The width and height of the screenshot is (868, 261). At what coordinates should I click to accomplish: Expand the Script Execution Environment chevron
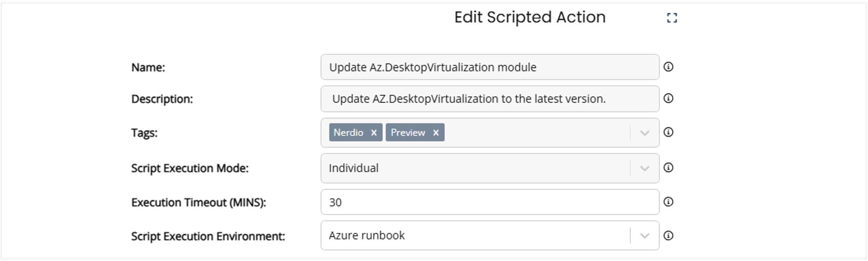point(644,236)
